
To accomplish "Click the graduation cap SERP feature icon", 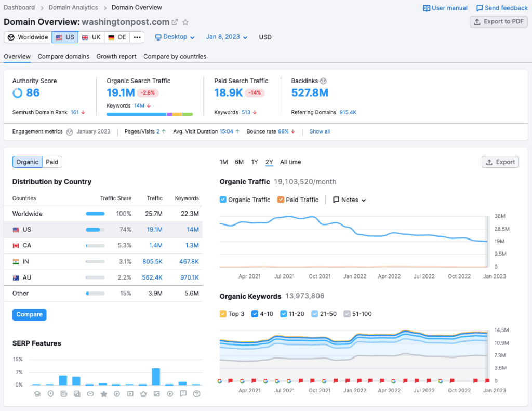I will pyautogui.click(x=37, y=394).
